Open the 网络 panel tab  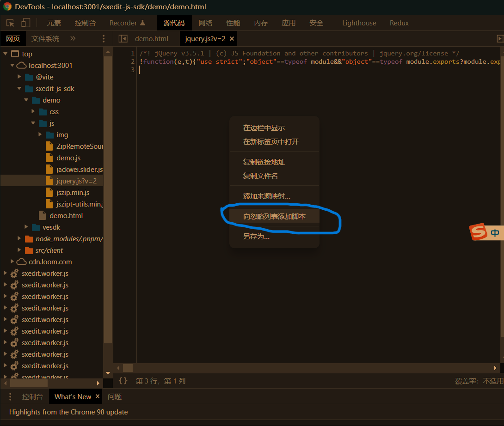click(x=205, y=23)
